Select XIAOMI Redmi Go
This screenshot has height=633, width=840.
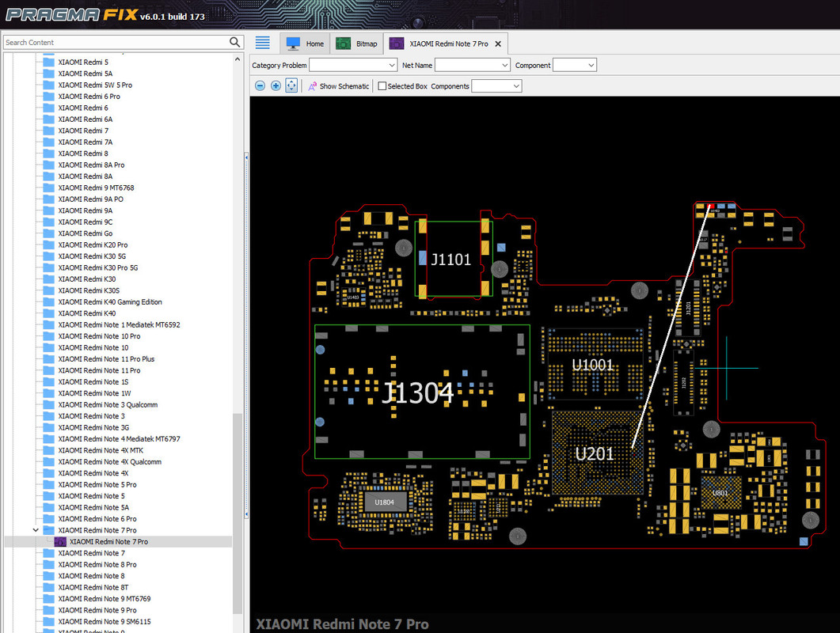click(86, 233)
